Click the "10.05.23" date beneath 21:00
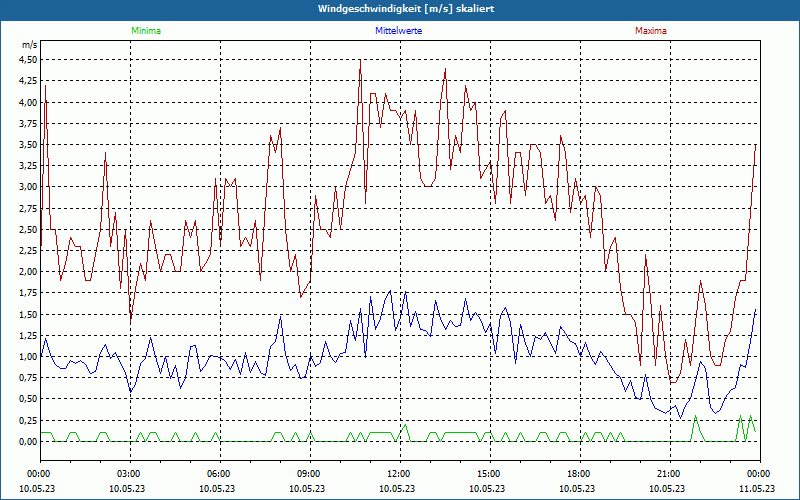800x500 pixels. 667,488
